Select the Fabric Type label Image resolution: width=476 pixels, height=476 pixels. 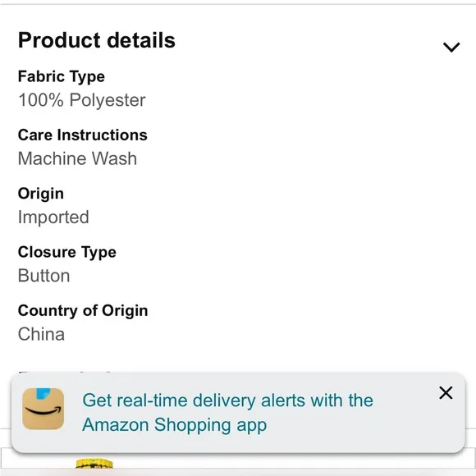(62, 76)
